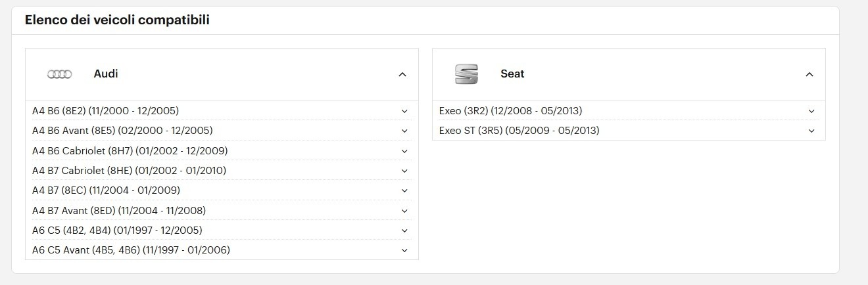Select A6 C5 Avant (4B5, 4B6) entry
Screen dimensions: 868x285
131,250
